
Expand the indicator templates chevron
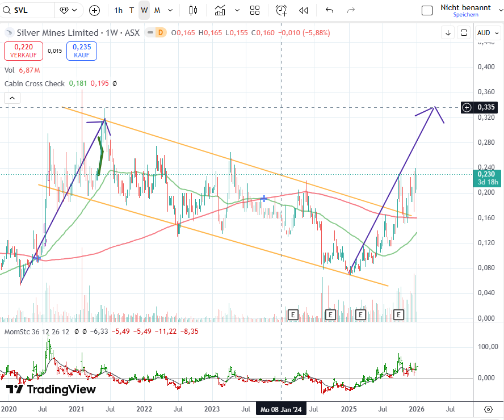237,11
